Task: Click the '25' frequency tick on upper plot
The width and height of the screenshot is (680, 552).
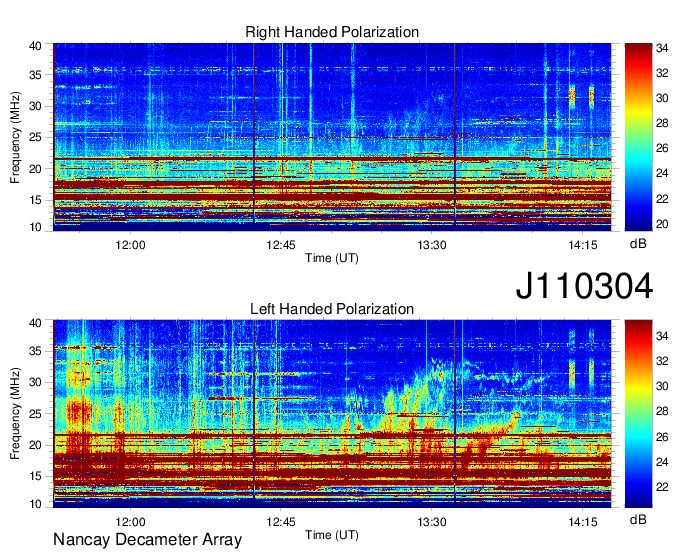Action: tap(35, 138)
